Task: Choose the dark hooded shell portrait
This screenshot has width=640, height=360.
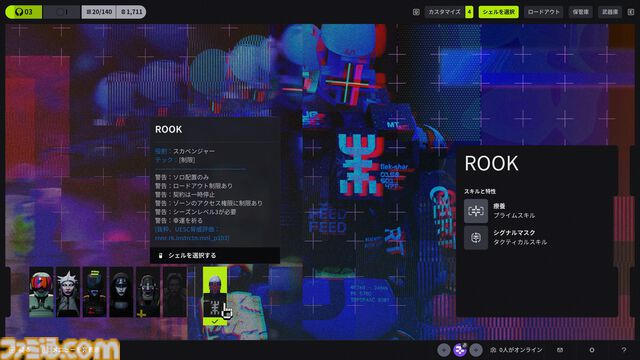Action: click(121, 292)
